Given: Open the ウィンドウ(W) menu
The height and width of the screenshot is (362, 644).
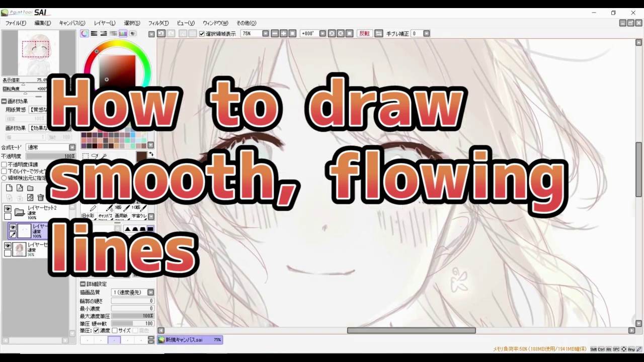Looking at the screenshot, I should (215, 23).
